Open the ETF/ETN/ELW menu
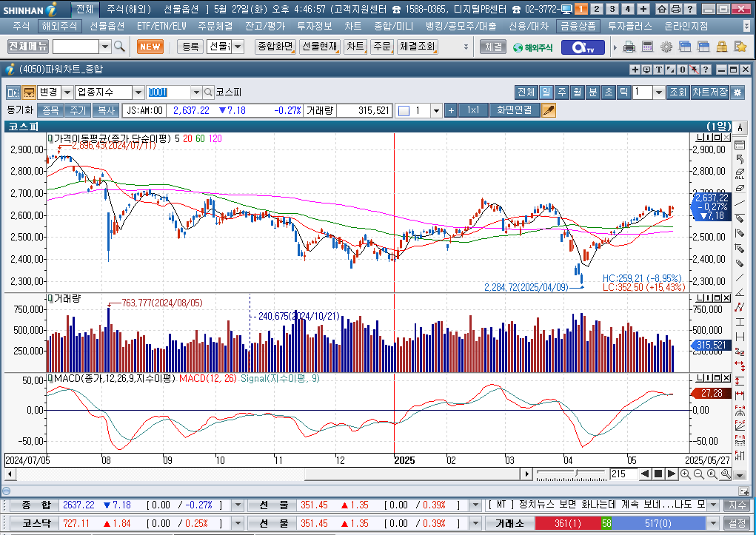756x535 pixels. pos(161,26)
